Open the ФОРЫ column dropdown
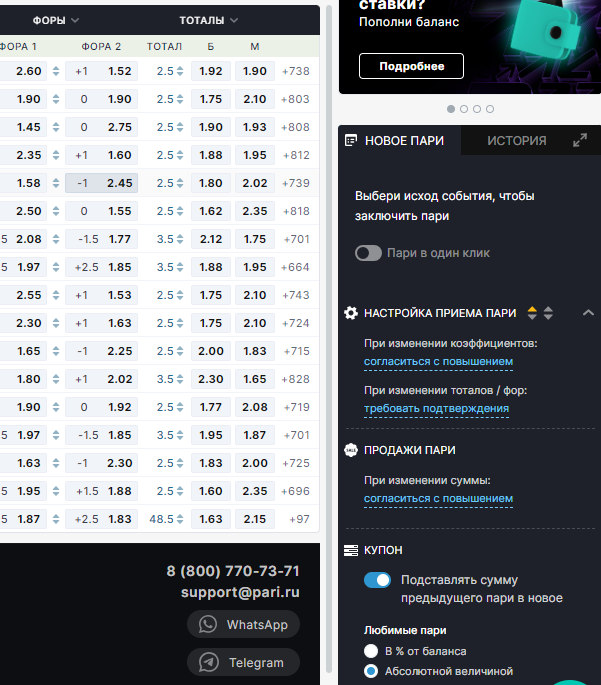The height and width of the screenshot is (685, 601). pyautogui.click(x=56, y=20)
